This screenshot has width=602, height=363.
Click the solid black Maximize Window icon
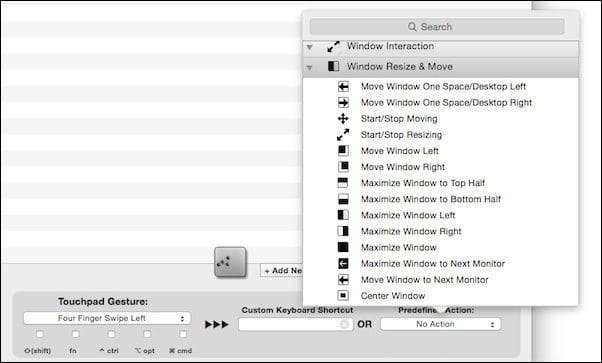343,247
